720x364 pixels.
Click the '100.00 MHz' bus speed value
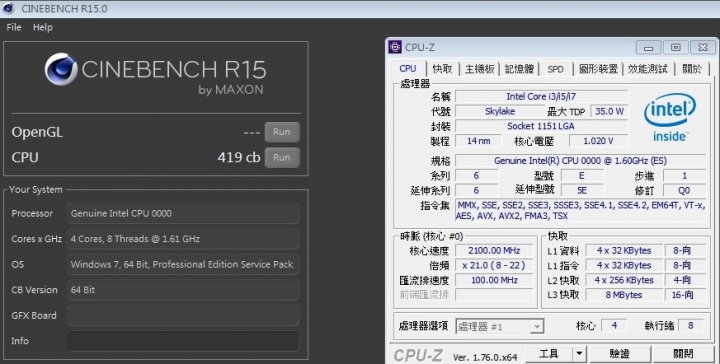click(494, 280)
